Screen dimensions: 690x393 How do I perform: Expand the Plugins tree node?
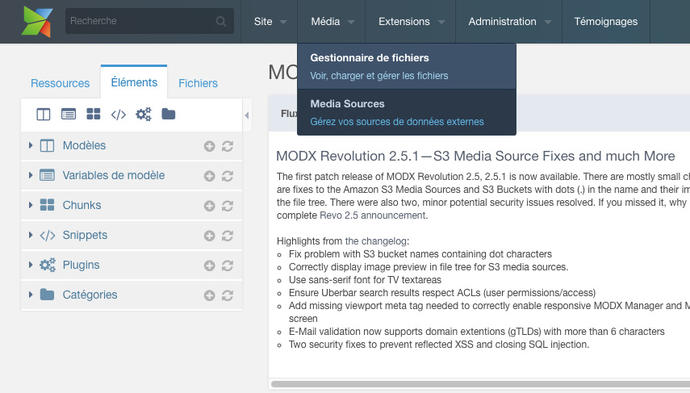point(30,264)
